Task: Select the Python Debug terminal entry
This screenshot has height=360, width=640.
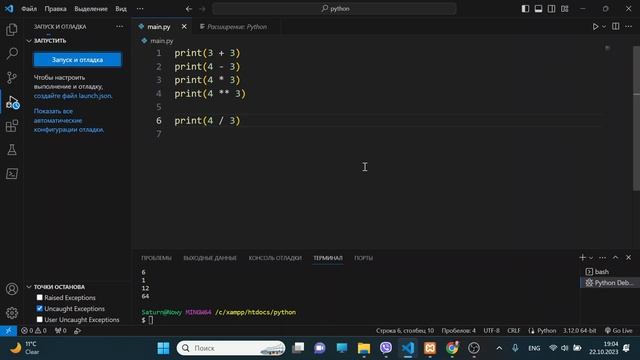Action: click(x=609, y=282)
